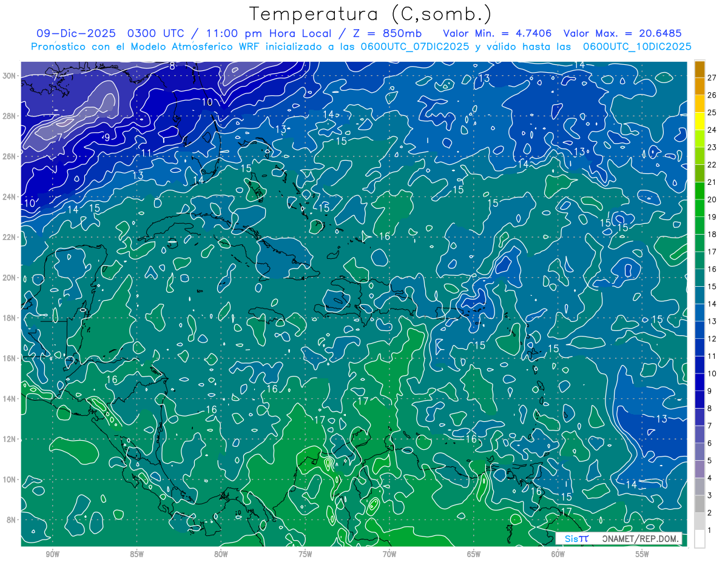Viewport: 728px width, 562px height.
Task: Click the "14N" latitude axis label
Action: click(10, 398)
